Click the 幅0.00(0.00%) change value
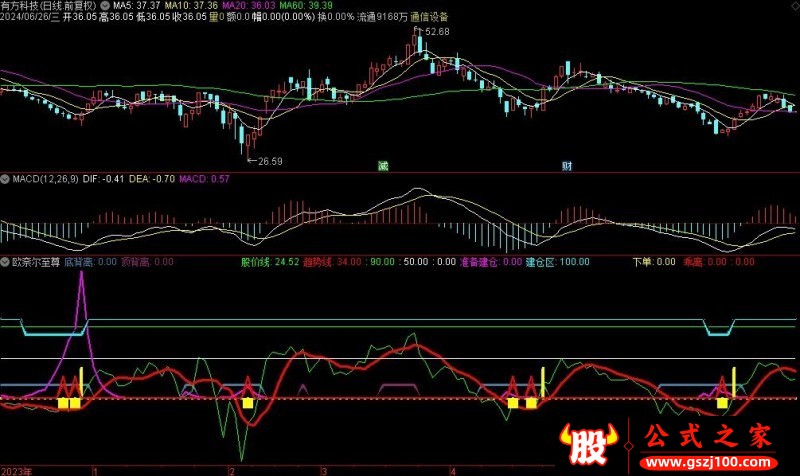Viewport: 800px width, 476px height. coord(284,17)
